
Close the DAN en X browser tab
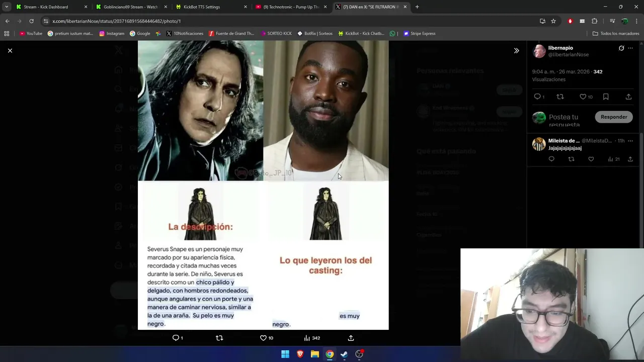point(405,7)
